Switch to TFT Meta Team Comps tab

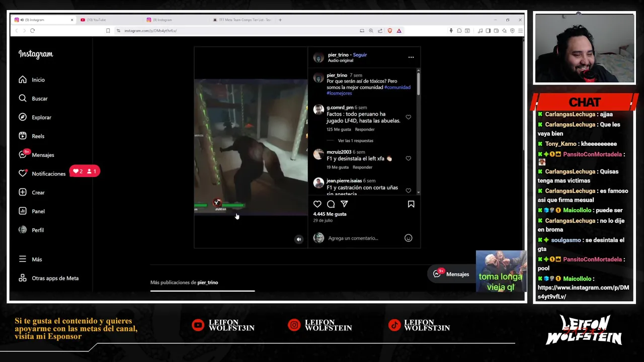click(x=243, y=20)
